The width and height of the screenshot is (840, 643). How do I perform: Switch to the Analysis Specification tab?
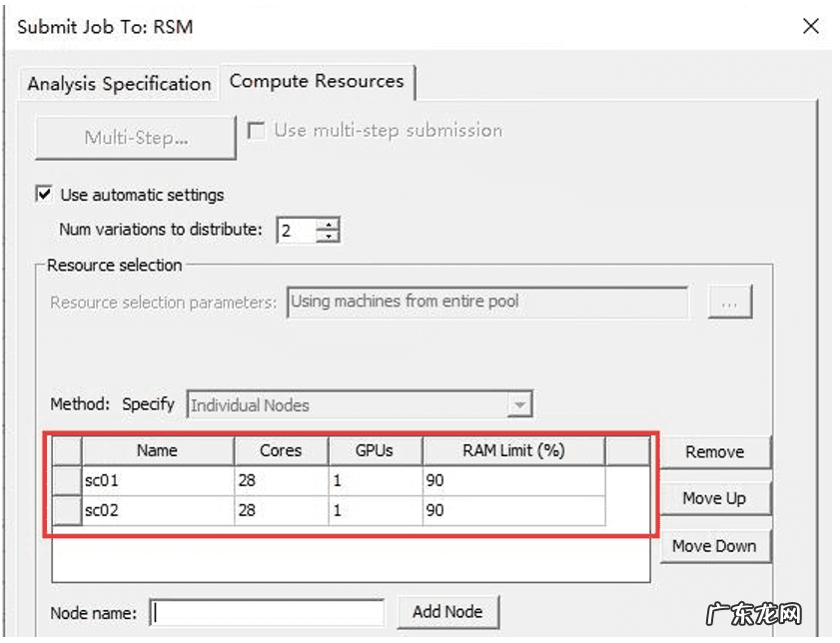[119, 84]
